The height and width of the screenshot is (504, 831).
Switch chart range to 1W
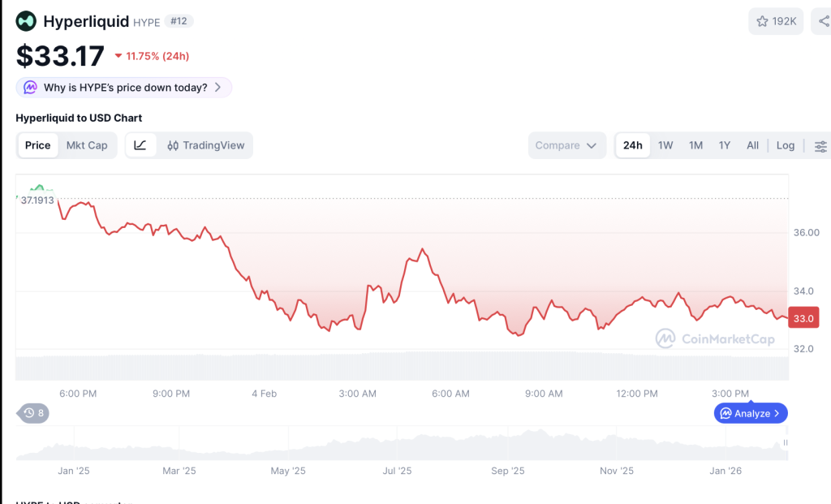[x=665, y=145]
